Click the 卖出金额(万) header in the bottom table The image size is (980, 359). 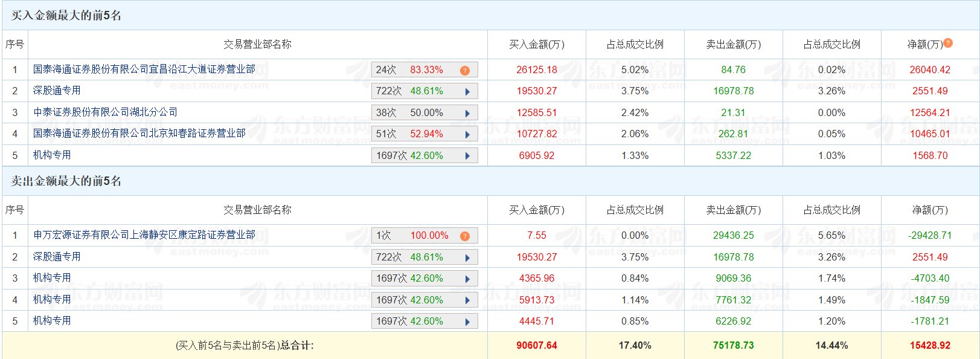pyautogui.click(x=734, y=210)
